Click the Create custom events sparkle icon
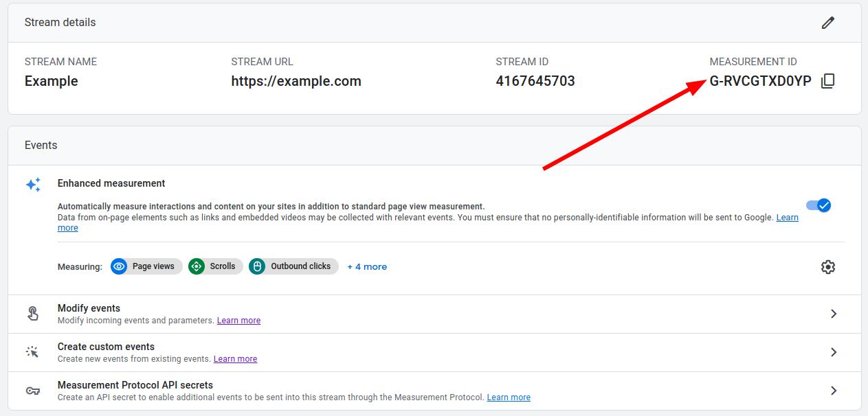The height and width of the screenshot is (416, 868). coord(32,351)
